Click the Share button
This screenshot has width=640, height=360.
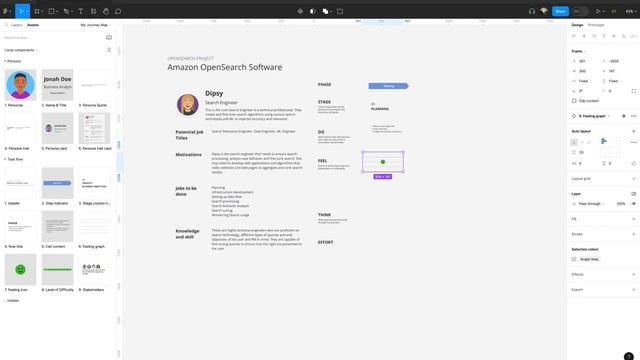pyautogui.click(x=560, y=11)
